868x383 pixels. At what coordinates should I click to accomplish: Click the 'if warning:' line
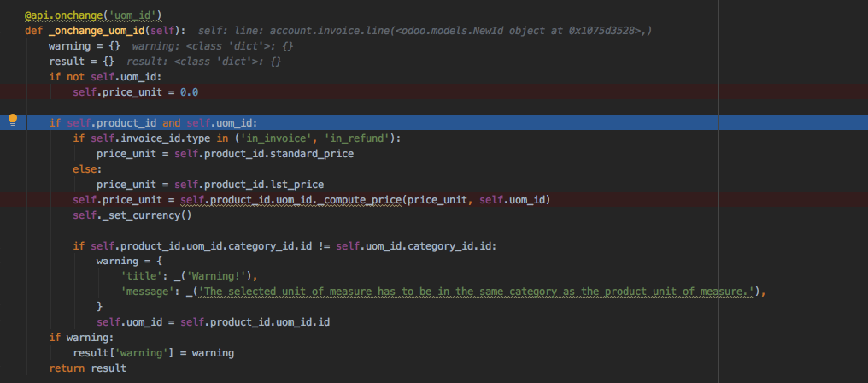point(81,337)
